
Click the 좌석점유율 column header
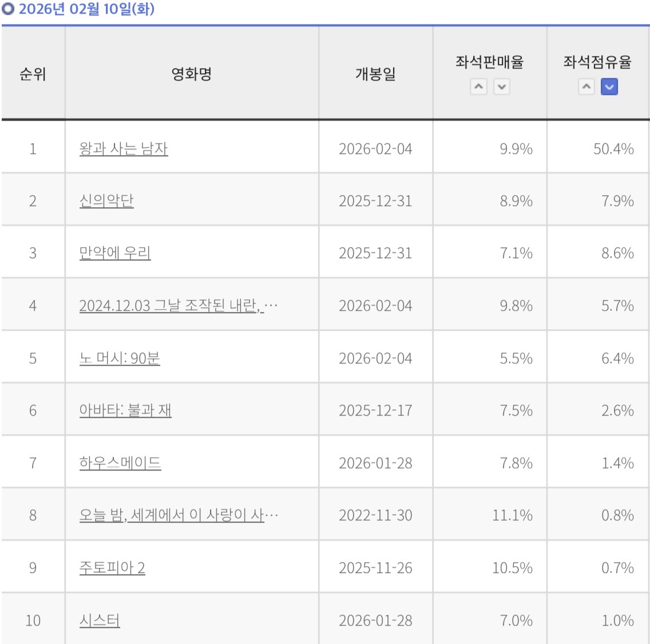597,62
